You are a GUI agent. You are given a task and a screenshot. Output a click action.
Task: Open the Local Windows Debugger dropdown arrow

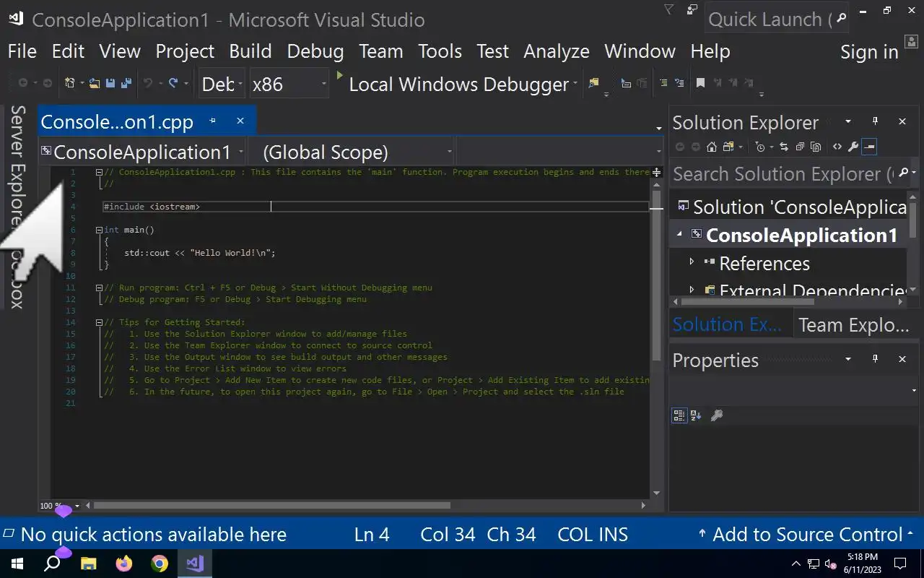point(575,84)
